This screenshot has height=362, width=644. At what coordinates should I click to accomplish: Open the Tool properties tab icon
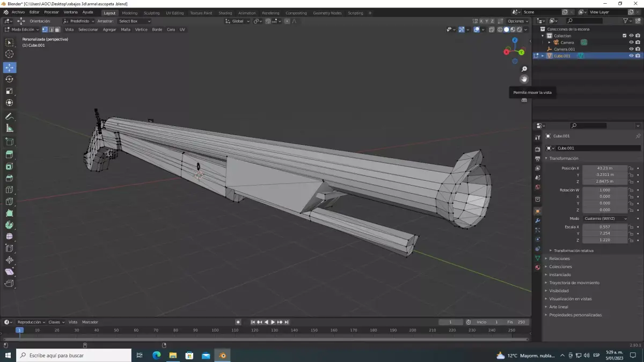[x=537, y=138]
